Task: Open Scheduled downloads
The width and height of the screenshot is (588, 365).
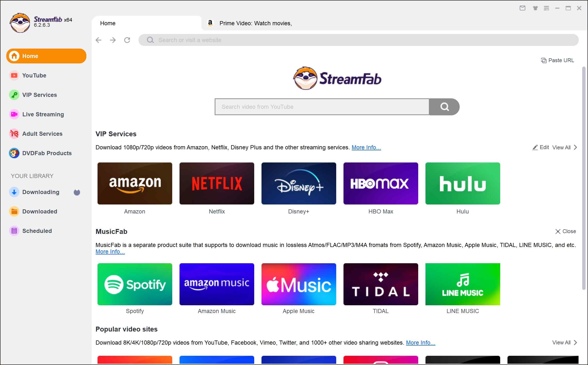Action: coord(37,231)
